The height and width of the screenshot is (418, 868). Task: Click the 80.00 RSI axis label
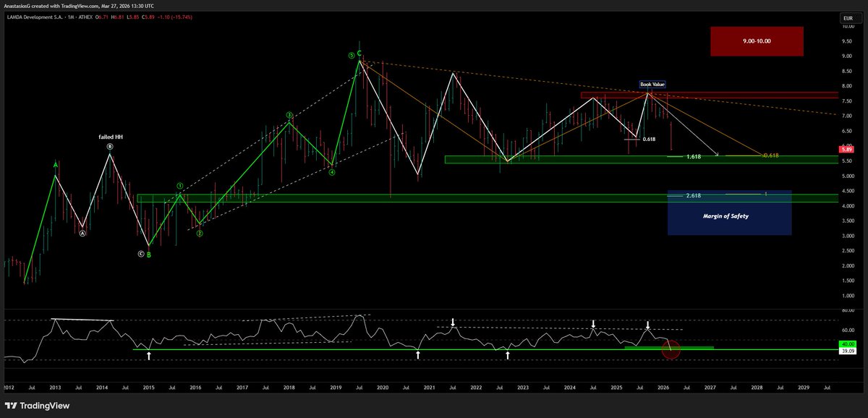(x=847, y=310)
